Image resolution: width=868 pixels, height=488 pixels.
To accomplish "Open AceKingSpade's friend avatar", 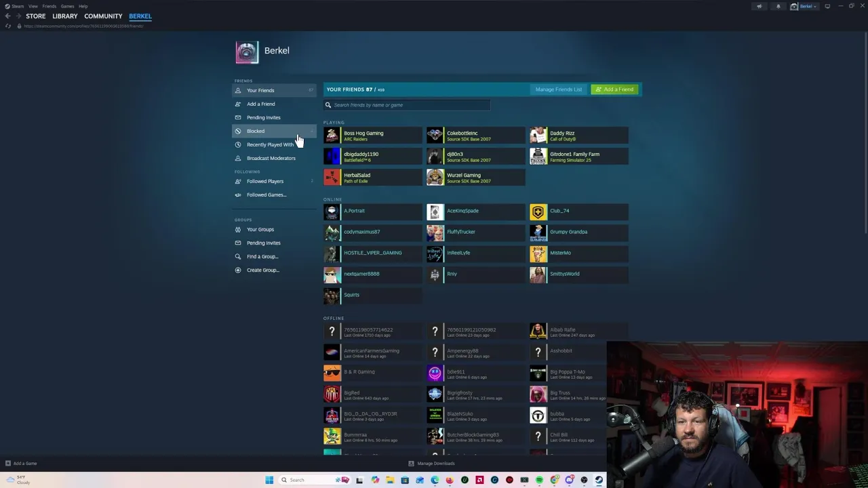I will coord(435,213).
